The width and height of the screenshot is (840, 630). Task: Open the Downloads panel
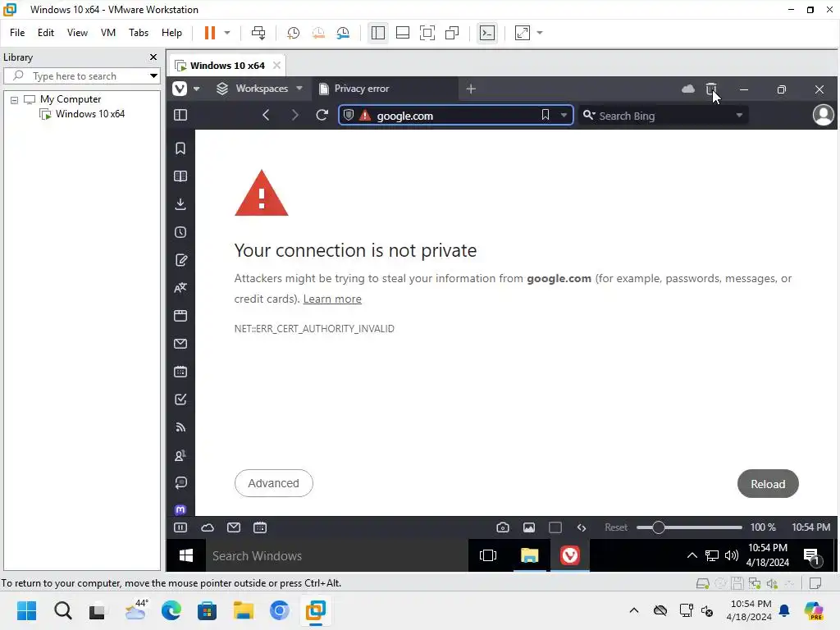[x=180, y=204]
